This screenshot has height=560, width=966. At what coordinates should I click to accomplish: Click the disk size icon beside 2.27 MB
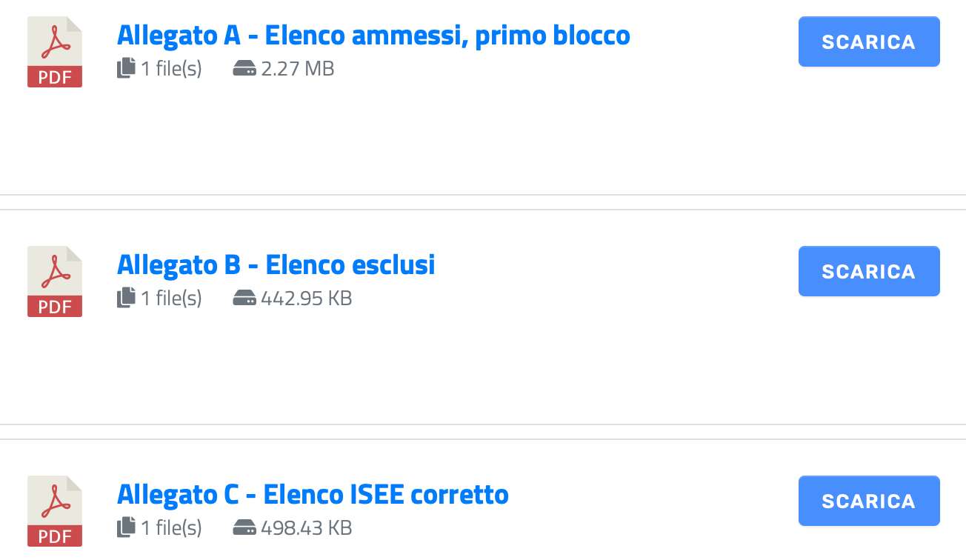pyautogui.click(x=244, y=70)
